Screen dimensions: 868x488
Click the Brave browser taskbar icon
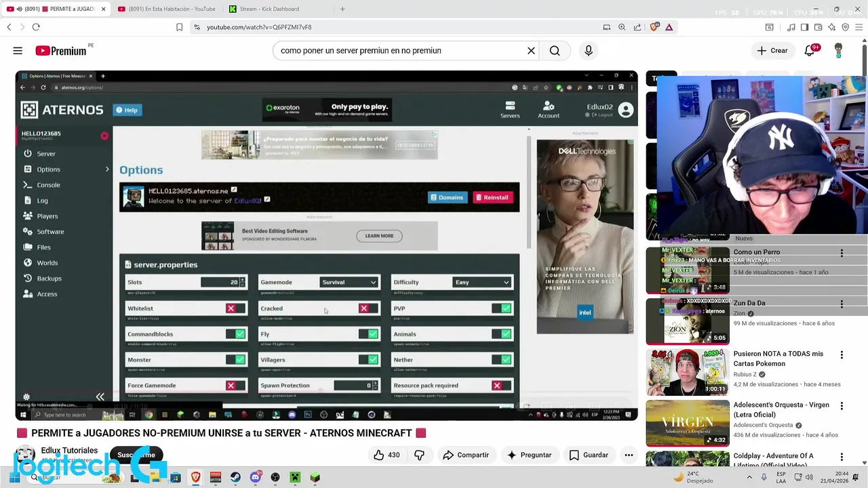coord(195,477)
